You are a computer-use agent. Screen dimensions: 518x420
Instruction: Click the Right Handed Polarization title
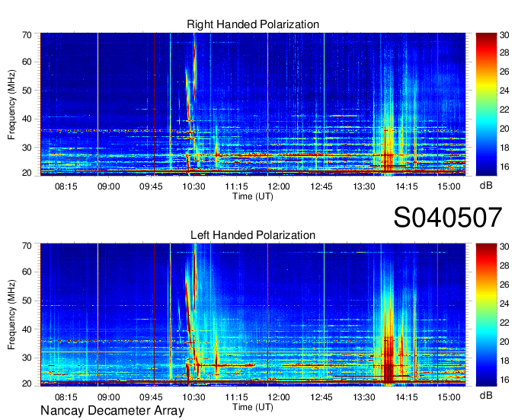tap(253, 24)
